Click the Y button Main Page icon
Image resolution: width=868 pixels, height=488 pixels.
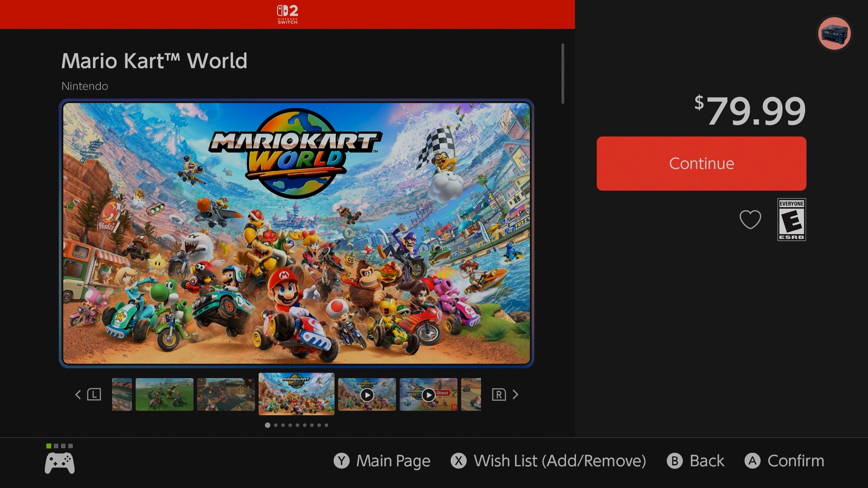[x=341, y=461]
